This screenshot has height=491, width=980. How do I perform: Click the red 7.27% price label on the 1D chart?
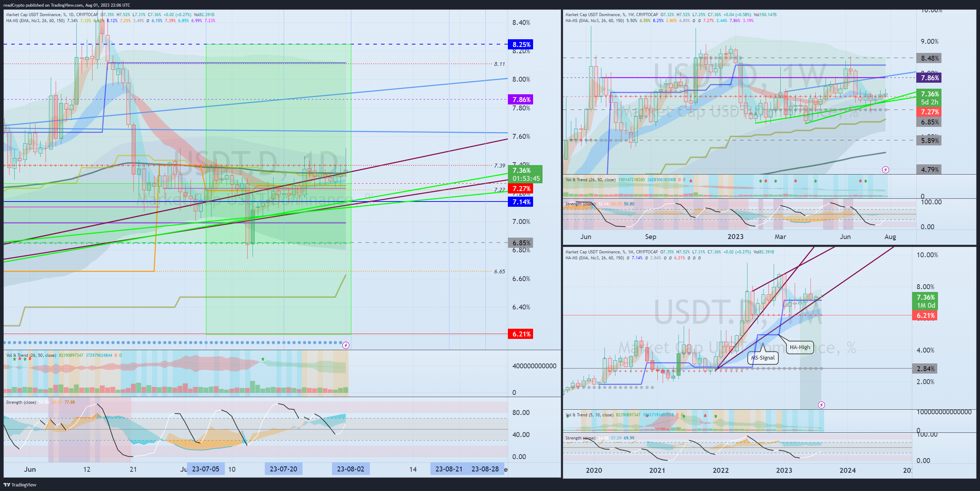click(520, 189)
